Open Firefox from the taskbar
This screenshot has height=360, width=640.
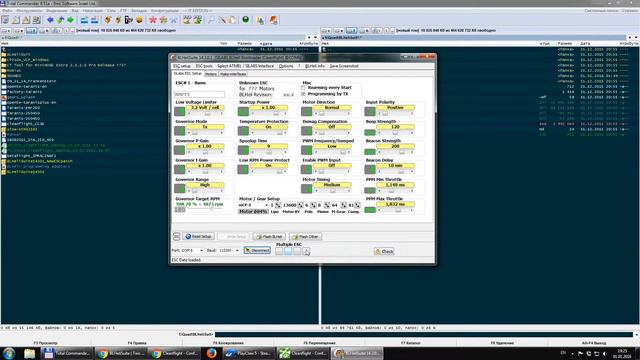tap(211, 353)
